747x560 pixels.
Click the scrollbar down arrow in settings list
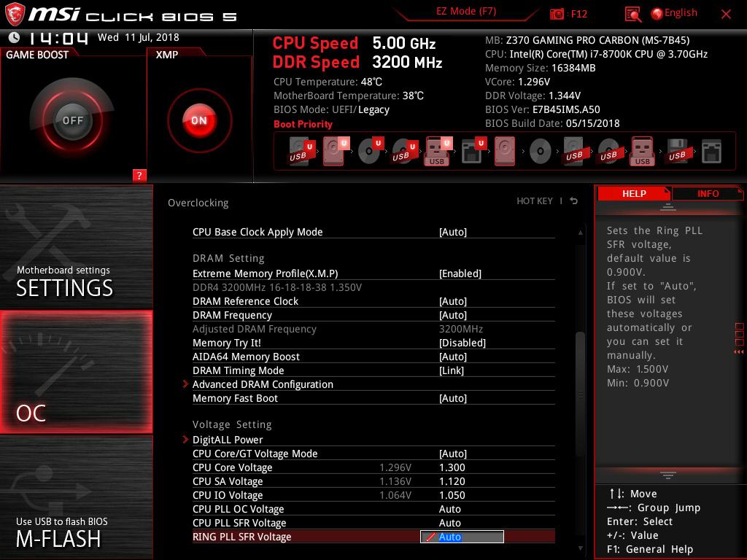click(x=580, y=548)
